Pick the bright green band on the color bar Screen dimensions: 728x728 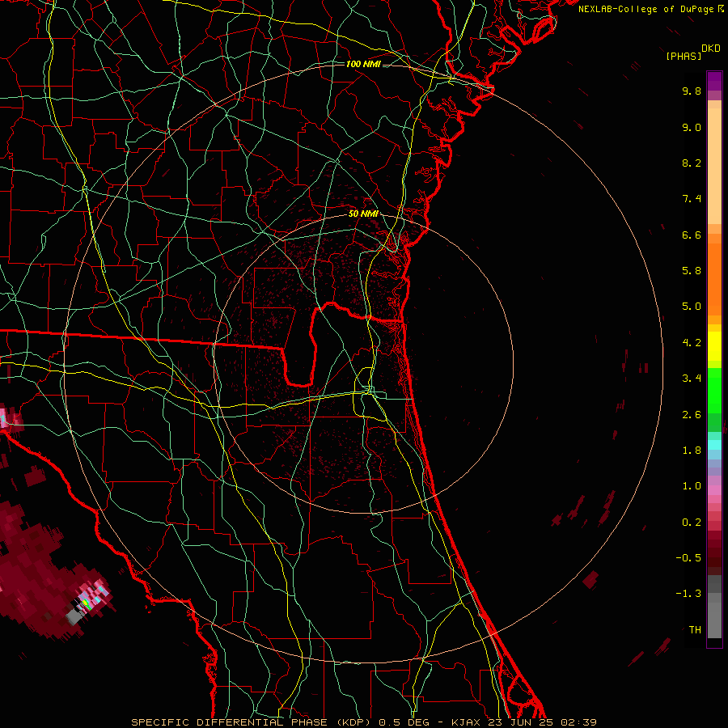tap(714, 390)
